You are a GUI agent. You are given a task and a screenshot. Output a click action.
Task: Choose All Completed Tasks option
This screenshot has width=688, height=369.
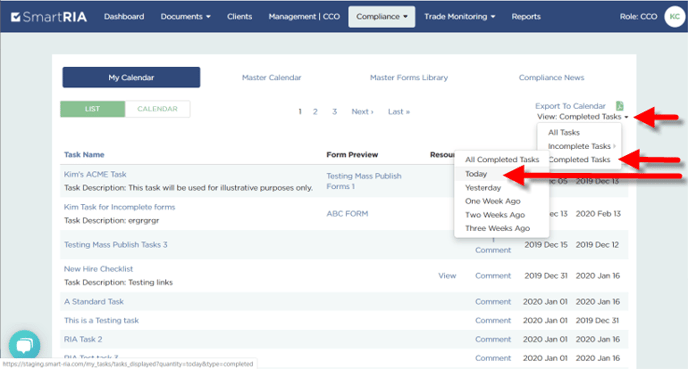502,160
